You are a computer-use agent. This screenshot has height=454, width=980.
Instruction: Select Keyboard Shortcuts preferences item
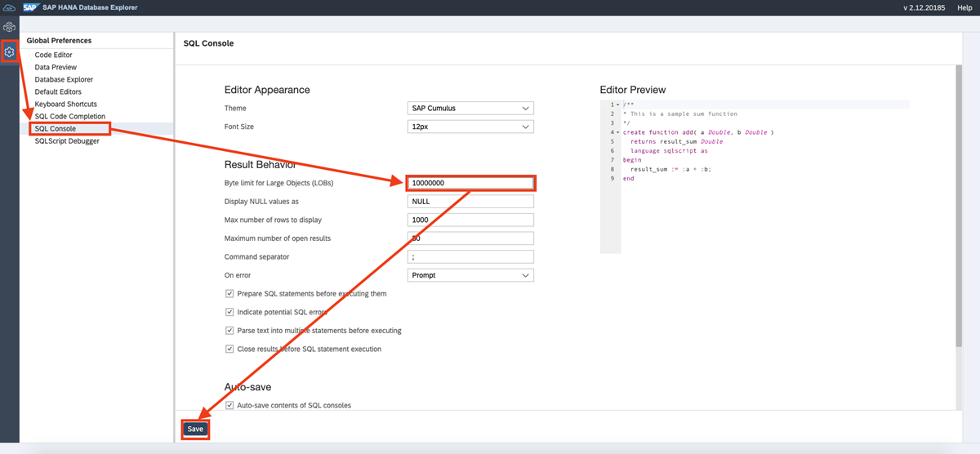(x=65, y=104)
